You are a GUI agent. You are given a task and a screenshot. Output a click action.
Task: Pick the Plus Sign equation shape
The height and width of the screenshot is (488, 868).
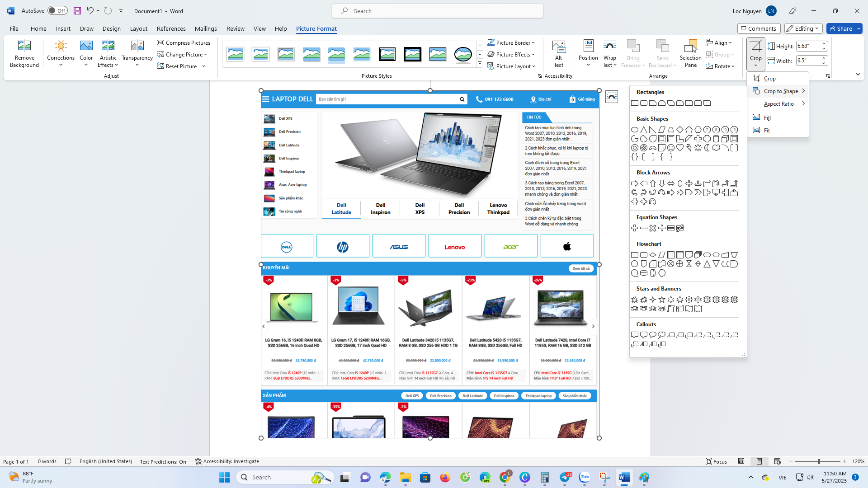point(635,228)
